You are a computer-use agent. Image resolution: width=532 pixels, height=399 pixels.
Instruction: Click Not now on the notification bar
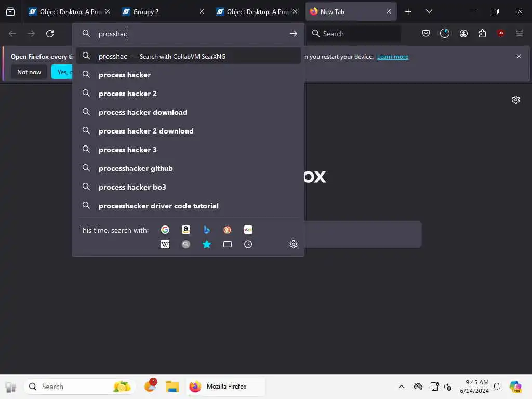coord(29,72)
